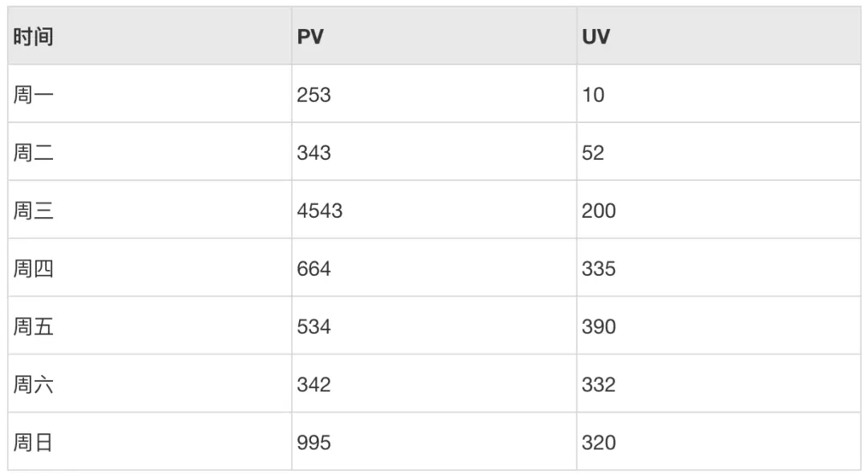Viewport: 868px width, 475px height.
Task: Click the 时间 column header
Action: click(33, 36)
